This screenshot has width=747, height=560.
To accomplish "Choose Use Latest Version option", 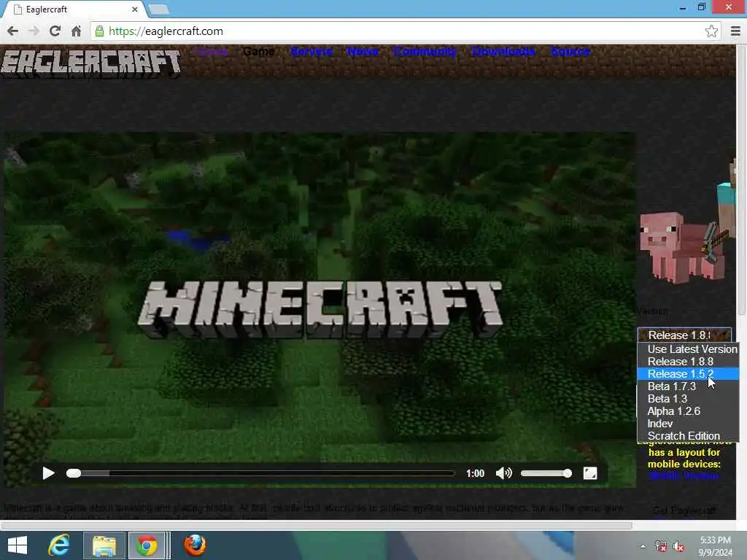I will point(689,349).
